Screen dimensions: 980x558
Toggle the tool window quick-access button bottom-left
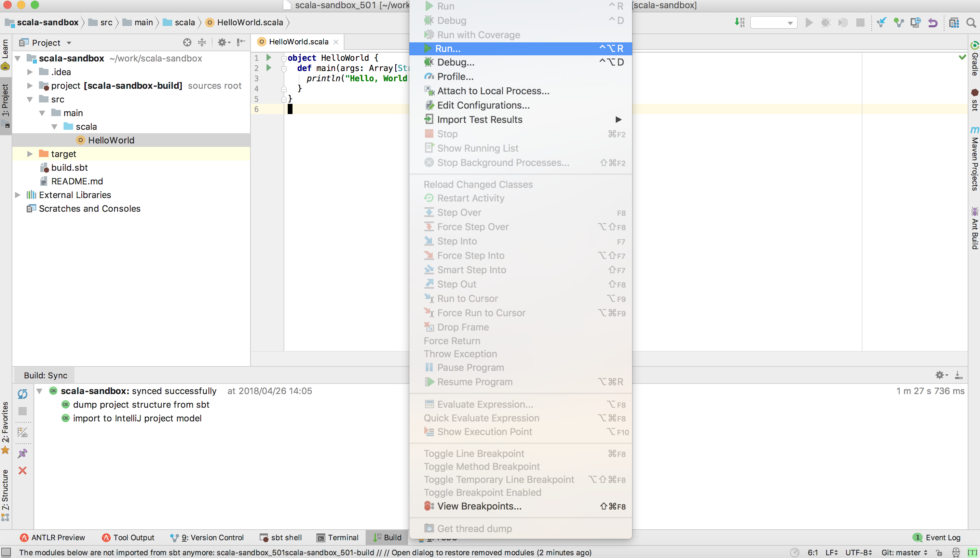click(x=6, y=552)
